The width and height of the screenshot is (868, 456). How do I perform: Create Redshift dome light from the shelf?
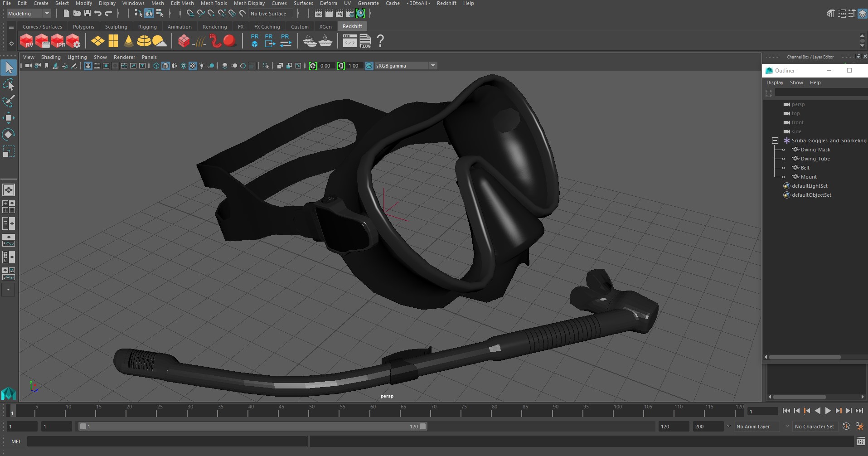tap(144, 41)
